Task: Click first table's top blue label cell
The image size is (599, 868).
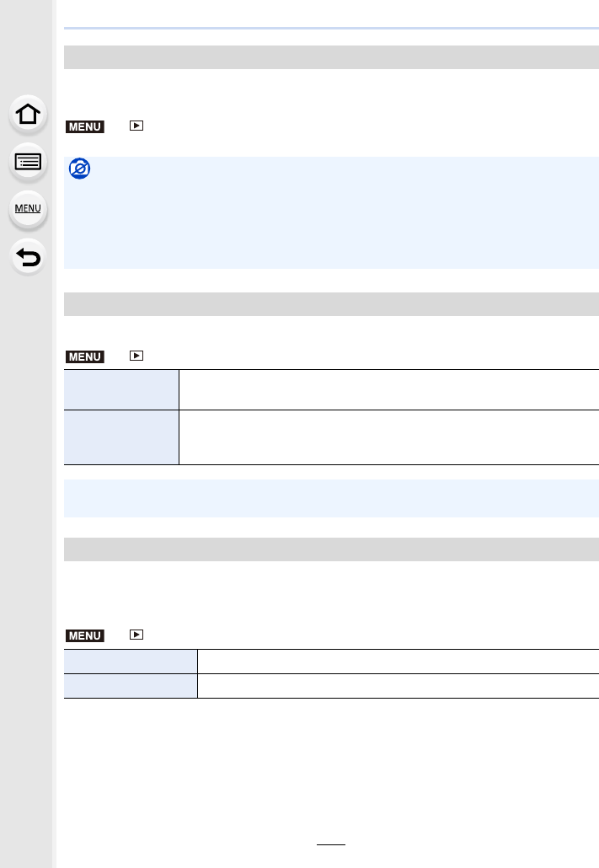Action: click(121, 389)
